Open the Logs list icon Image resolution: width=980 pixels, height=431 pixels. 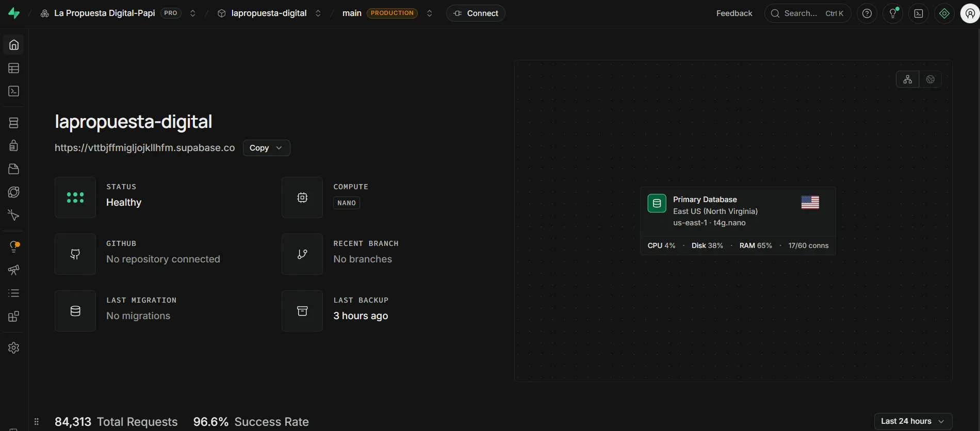click(14, 293)
